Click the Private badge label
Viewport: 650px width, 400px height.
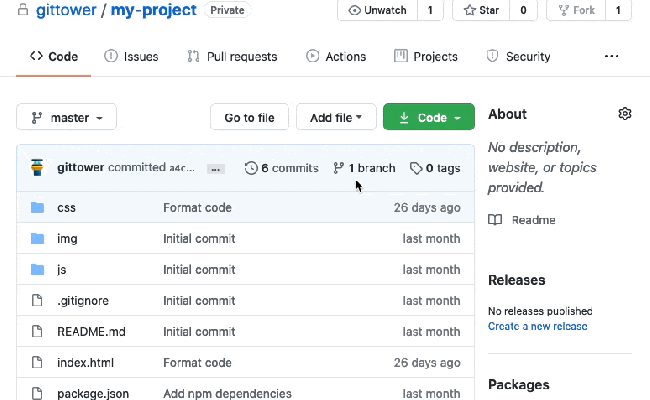tap(227, 10)
